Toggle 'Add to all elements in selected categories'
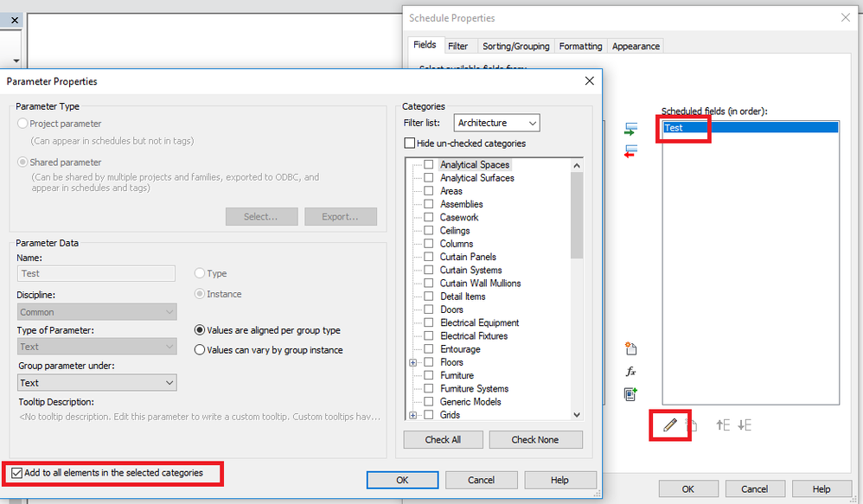The height and width of the screenshot is (504, 863). click(17, 473)
